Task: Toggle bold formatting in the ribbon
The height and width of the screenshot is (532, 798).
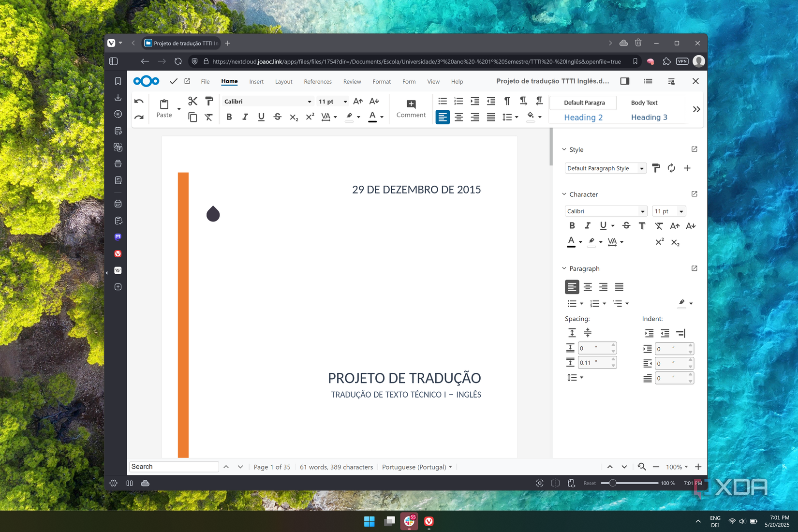Action: click(x=229, y=117)
